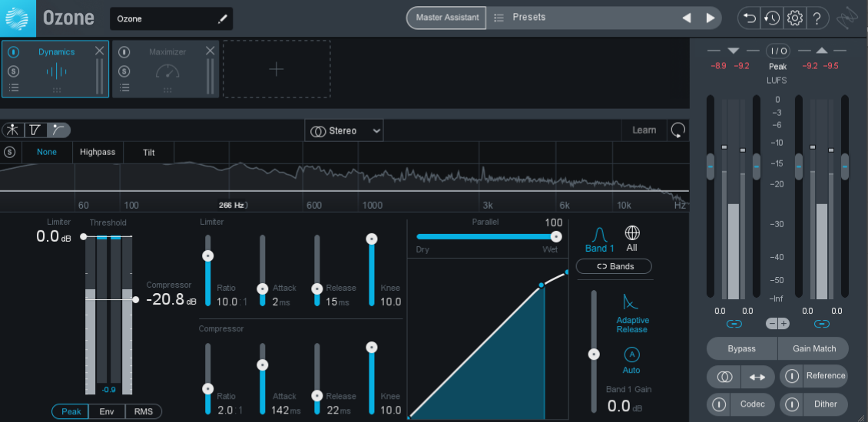
Task: Click the Bypass button
Action: point(742,348)
